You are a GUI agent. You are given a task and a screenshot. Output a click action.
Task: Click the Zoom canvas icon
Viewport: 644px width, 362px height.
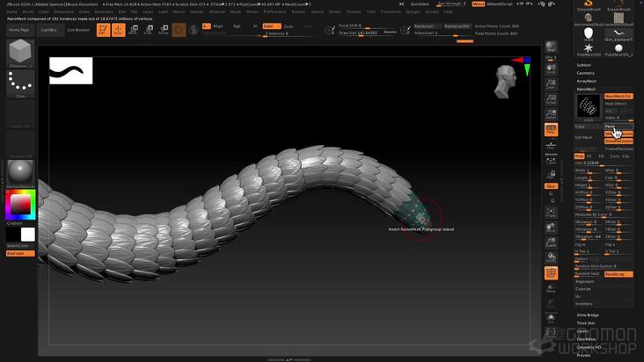pyautogui.click(x=551, y=84)
